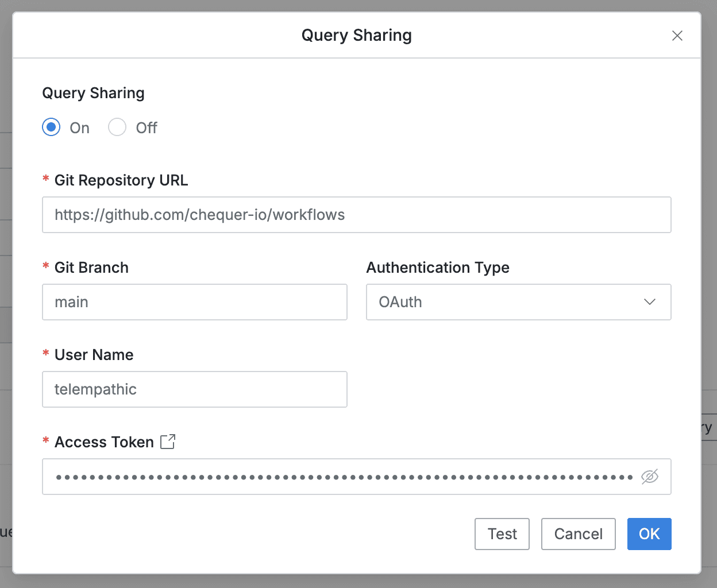The width and height of the screenshot is (717, 588).
Task: Click the "Access Token" label text
Action: click(104, 442)
